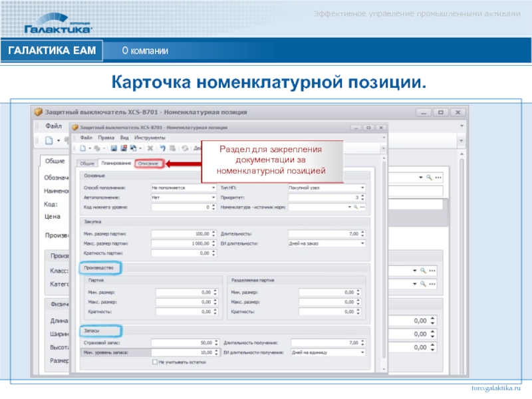Viewport: 532px width, 399px height.
Task: Toggle the Не учитывать остатки checkbox
Action: (x=155, y=362)
